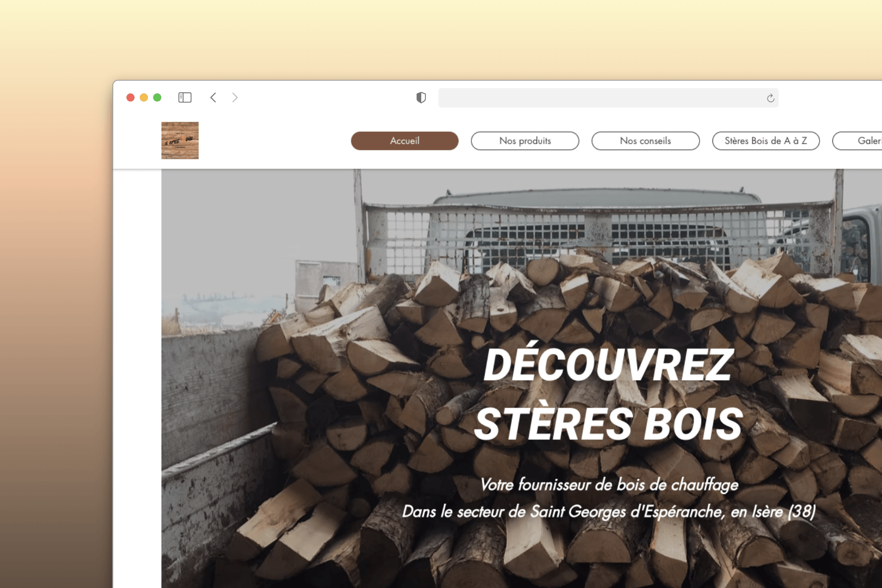Go forward with the right chevron
Screen dimensions: 882x588
235,97
